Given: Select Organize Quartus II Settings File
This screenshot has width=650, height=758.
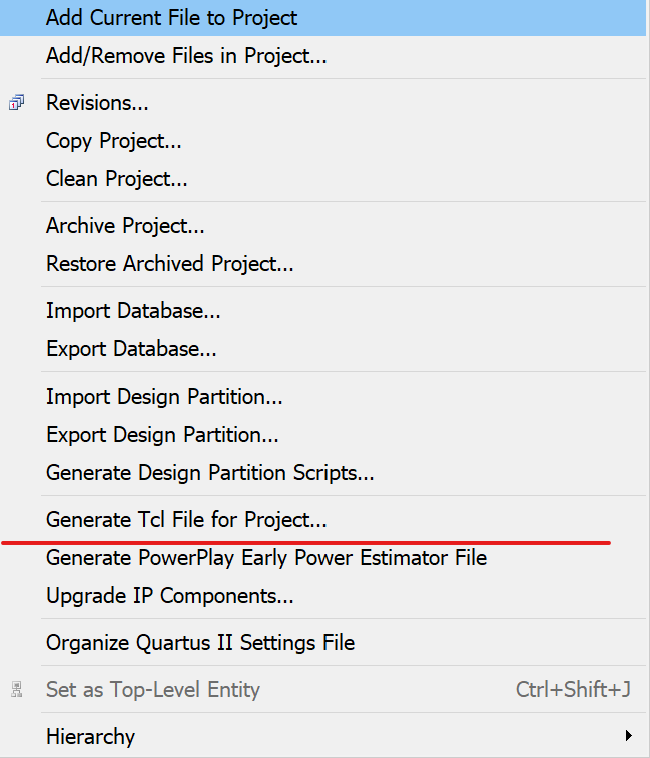Looking at the screenshot, I should click(x=200, y=643).
